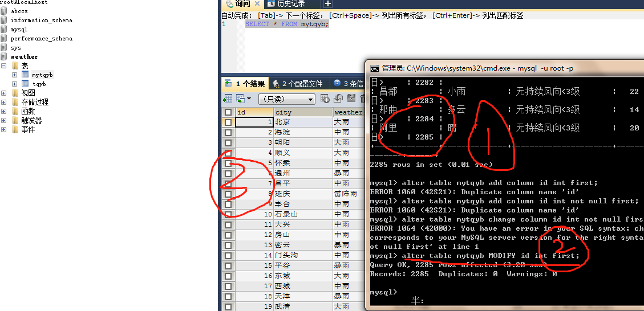Image resolution: width=644 pixels, height=311 pixels.
Task: Check the row checkbox for 顺义
Action: tap(228, 153)
